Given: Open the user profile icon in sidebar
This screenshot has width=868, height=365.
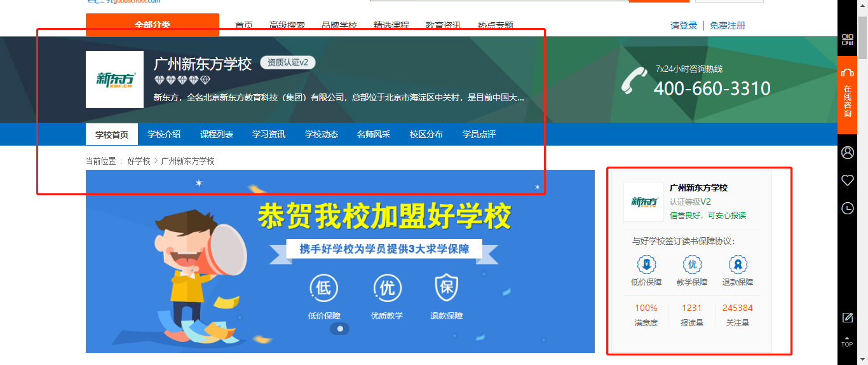Looking at the screenshot, I should (x=847, y=153).
